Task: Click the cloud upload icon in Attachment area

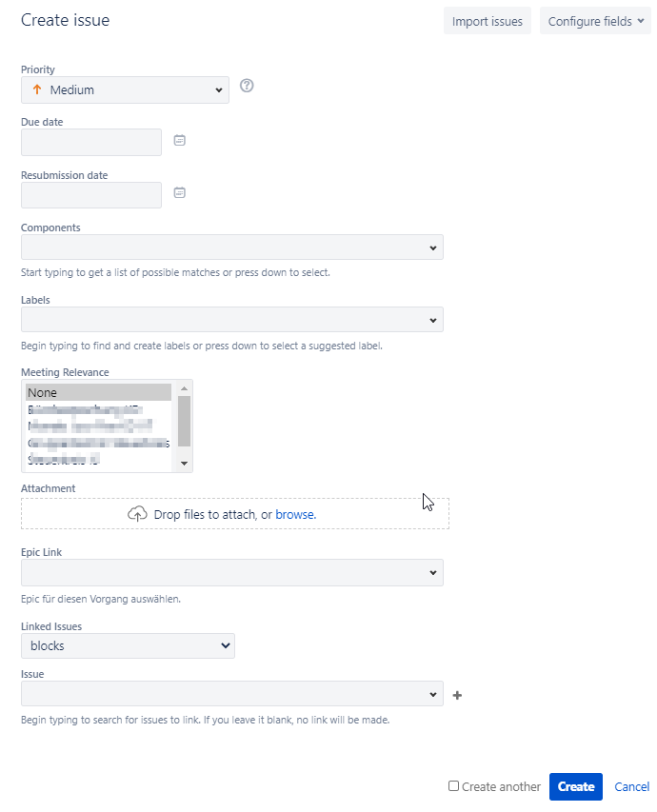Action: tap(137, 514)
